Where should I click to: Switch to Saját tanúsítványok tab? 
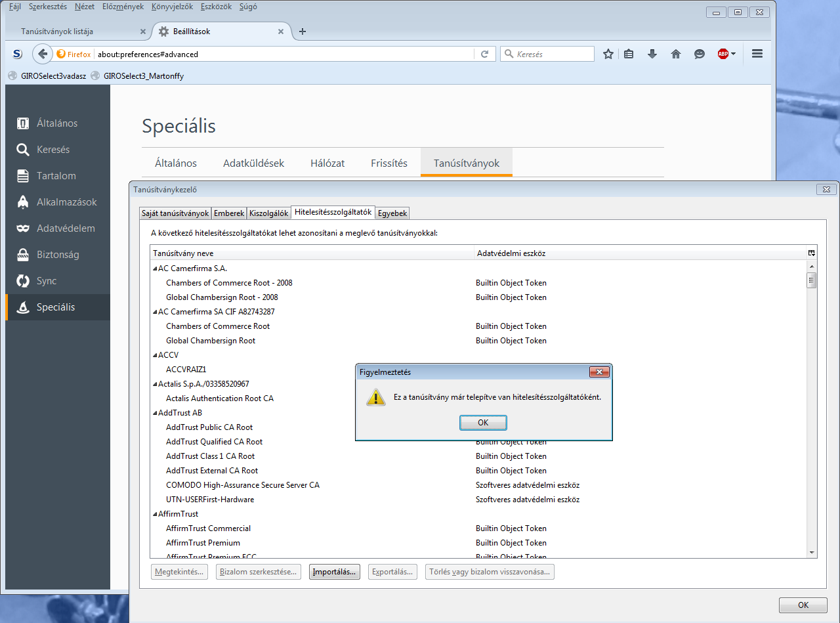[x=175, y=213]
